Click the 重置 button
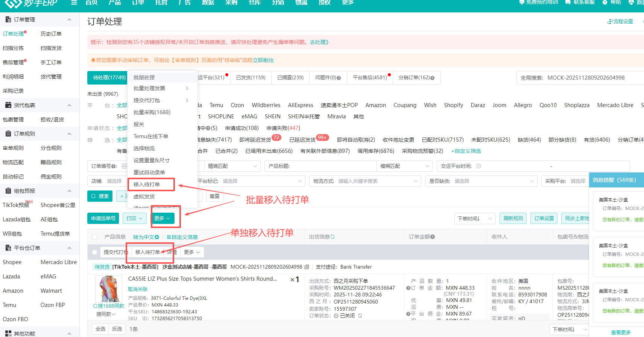 point(215,196)
